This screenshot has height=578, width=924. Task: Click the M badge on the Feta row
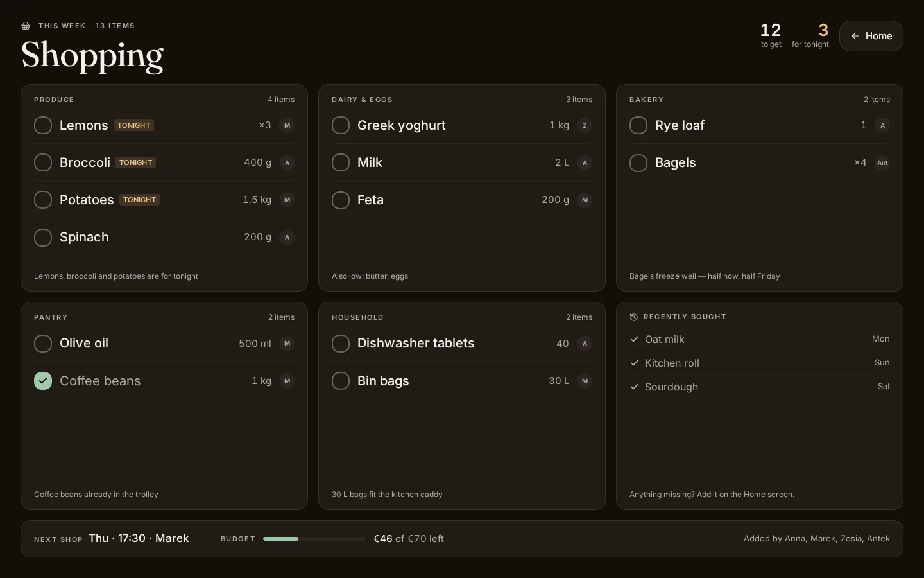click(x=585, y=200)
